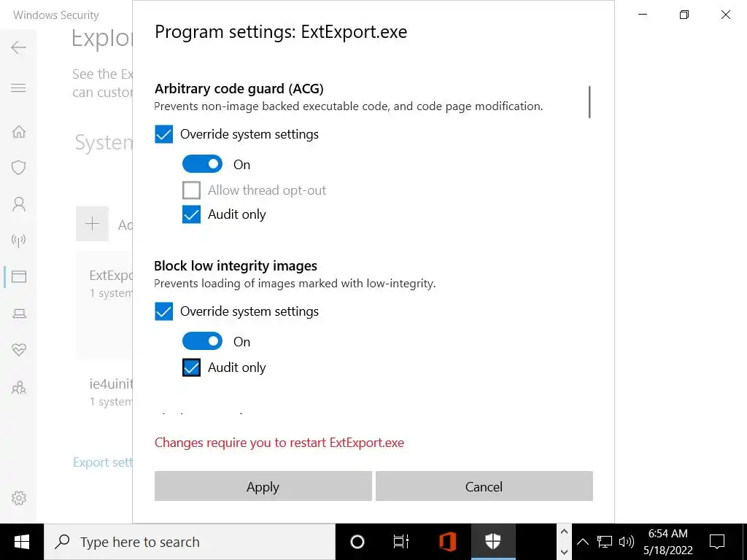Click Windows Security shield taskbar icon

[x=493, y=542]
